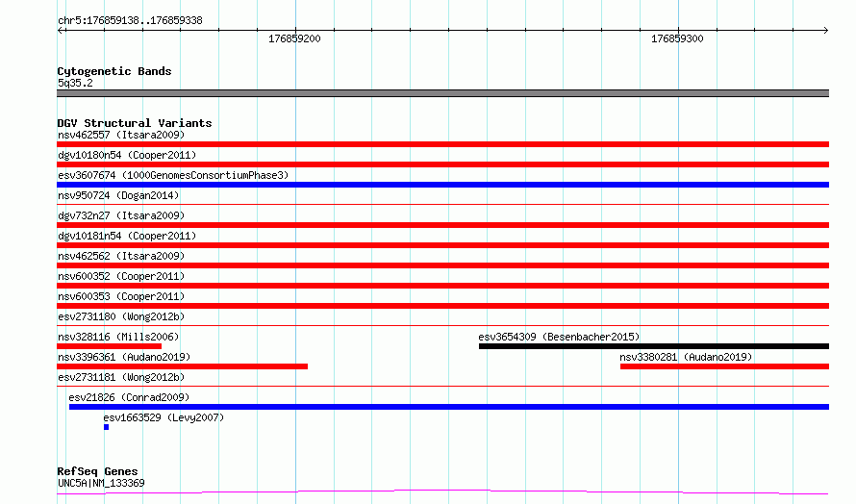The image size is (856, 504).
Task: Click the red bar under dgv10180n54
Action: point(442,164)
